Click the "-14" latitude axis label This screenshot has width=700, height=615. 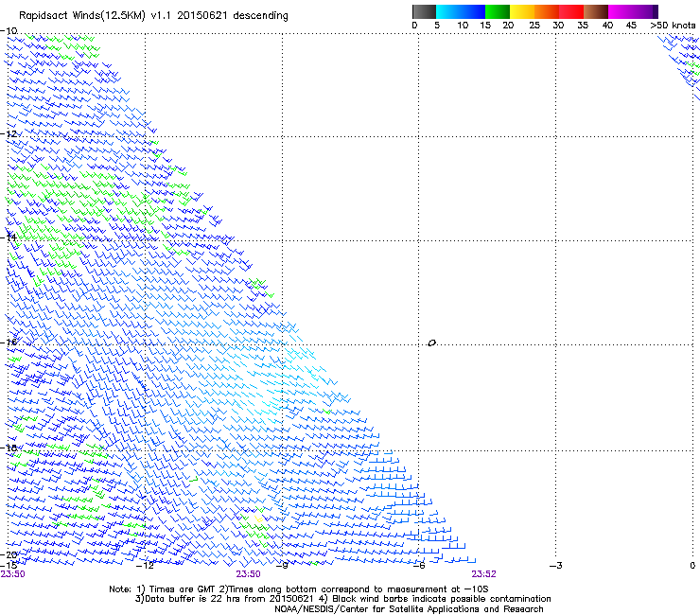(x=9, y=237)
